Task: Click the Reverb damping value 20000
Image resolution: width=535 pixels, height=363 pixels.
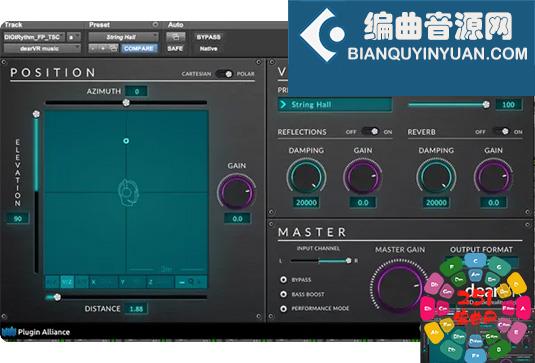Action: [x=436, y=203]
